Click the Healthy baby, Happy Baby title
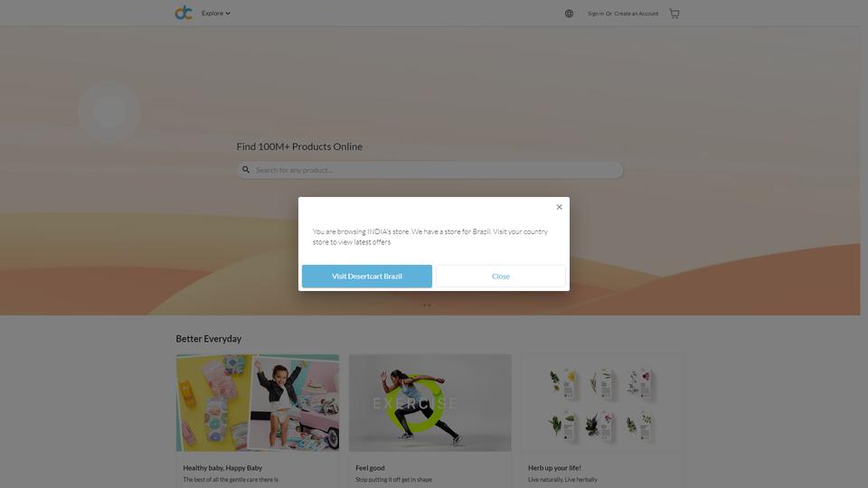Viewport: 868px width, 488px height. coord(222,467)
